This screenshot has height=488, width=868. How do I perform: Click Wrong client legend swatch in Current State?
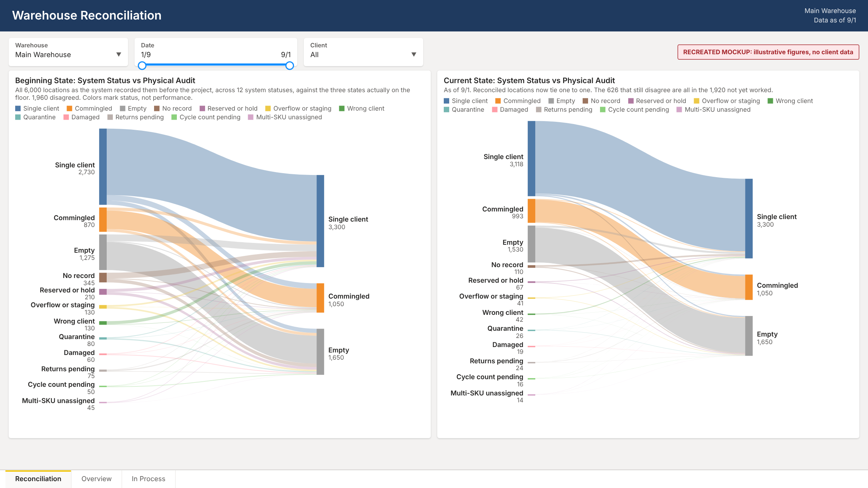(x=770, y=101)
